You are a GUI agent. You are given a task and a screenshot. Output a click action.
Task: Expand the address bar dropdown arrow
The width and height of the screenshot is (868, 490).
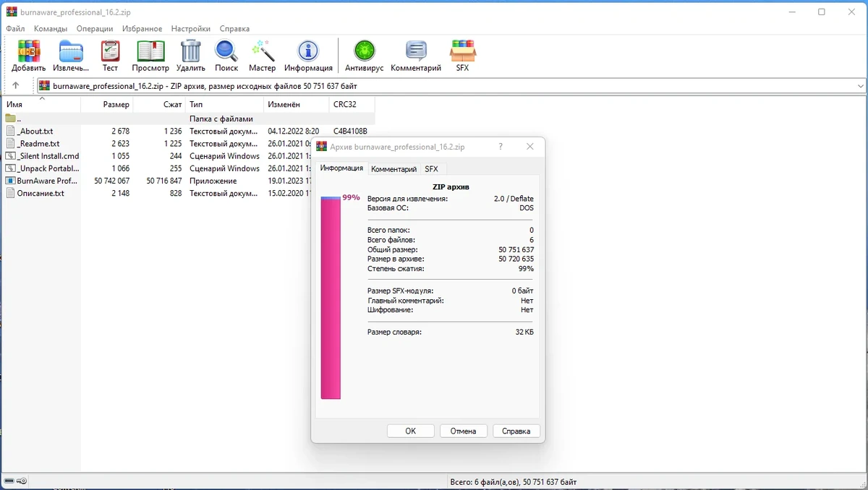[860, 86]
